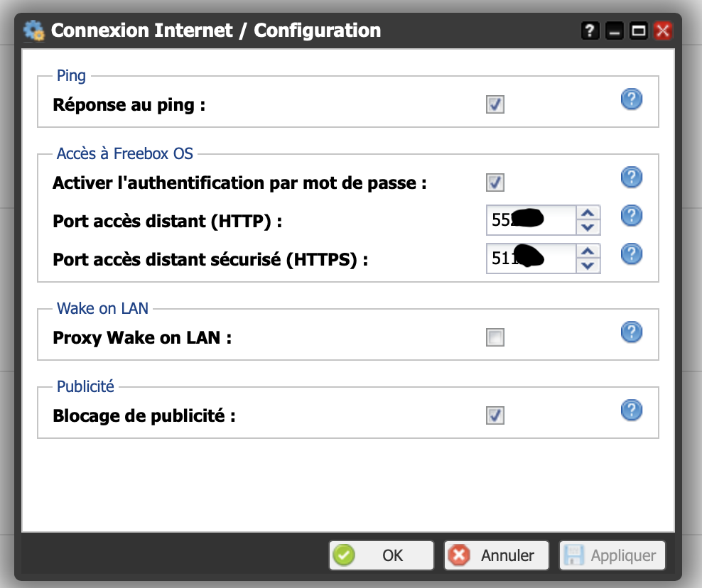Decrease the HTTP remote port value
The width and height of the screenshot is (702, 588).
tap(587, 227)
